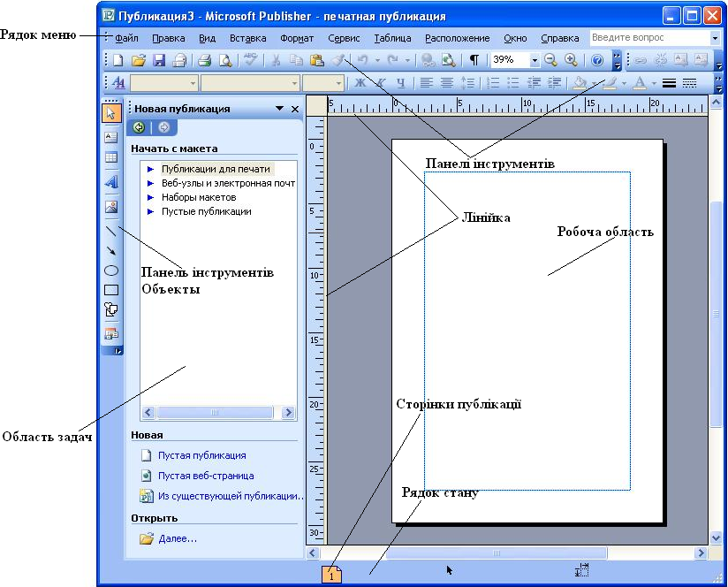728x587 pixels.
Task: Open the Redo history dropdown arrow
Action: click(407, 60)
